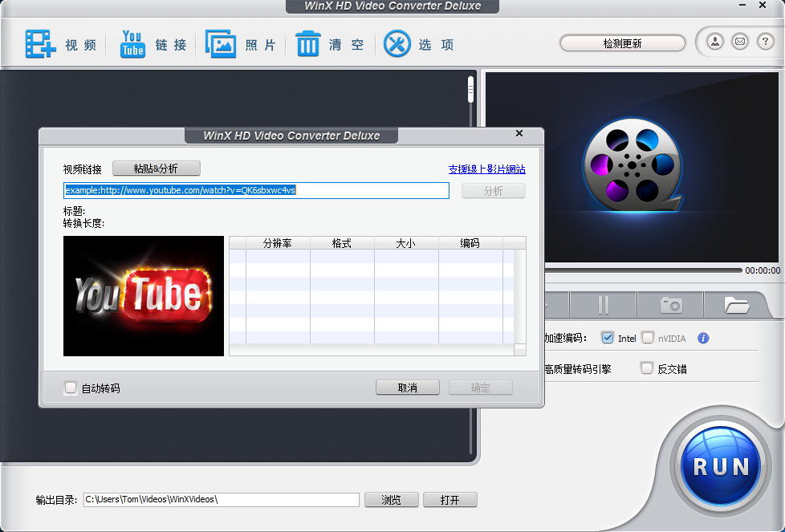Click the YouTube logo thumbnail
The width and height of the screenshot is (785, 532).
pos(144,296)
